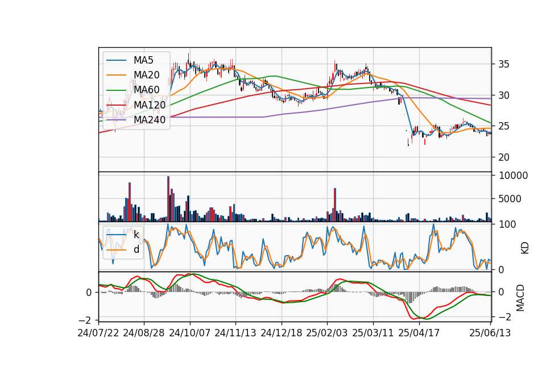This screenshot has height=392, width=546.
Task: Click the MACD axis label
Action: coord(520,298)
